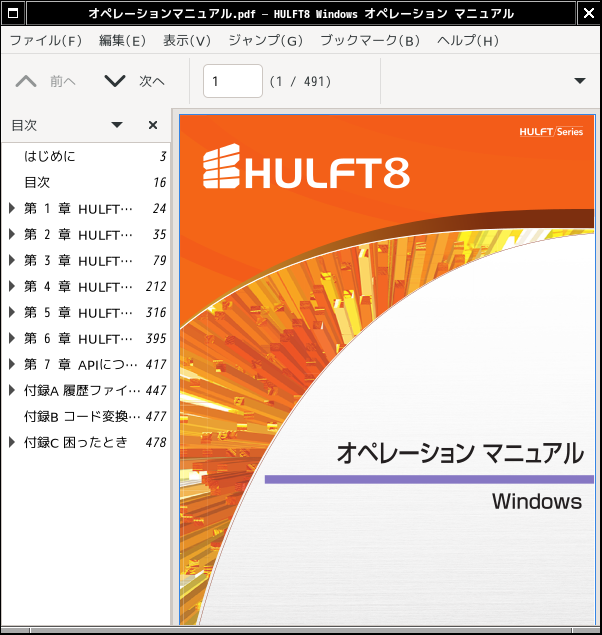Select 目次 entry at page 16
This screenshot has height=635, width=602.
pos(37,183)
